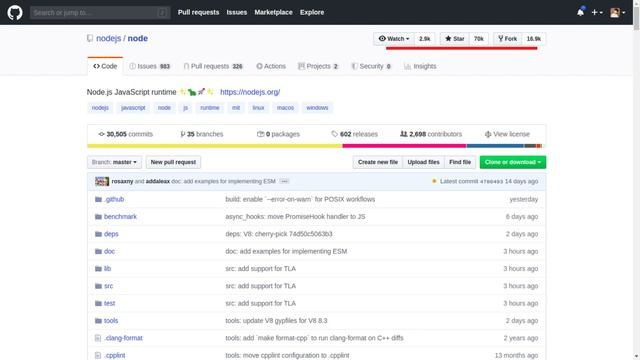640x360 pixels.
Task: Open Marketplace in top navigation
Action: click(x=273, y=12)
